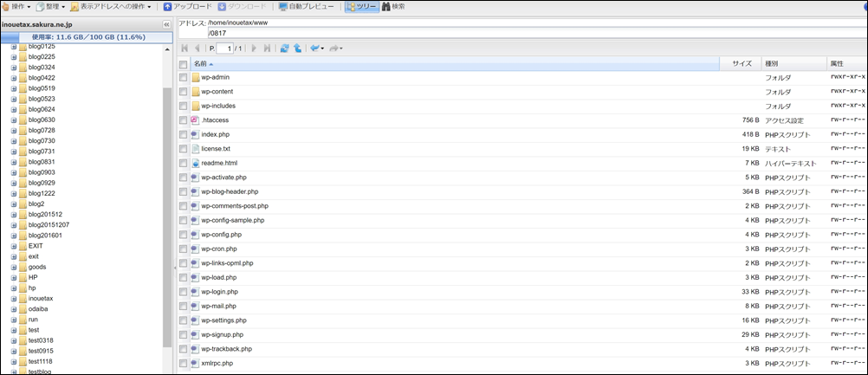Screen dimensions: 868x375
Task: Check the box for readme.html
Action: (x=184, y=163)
